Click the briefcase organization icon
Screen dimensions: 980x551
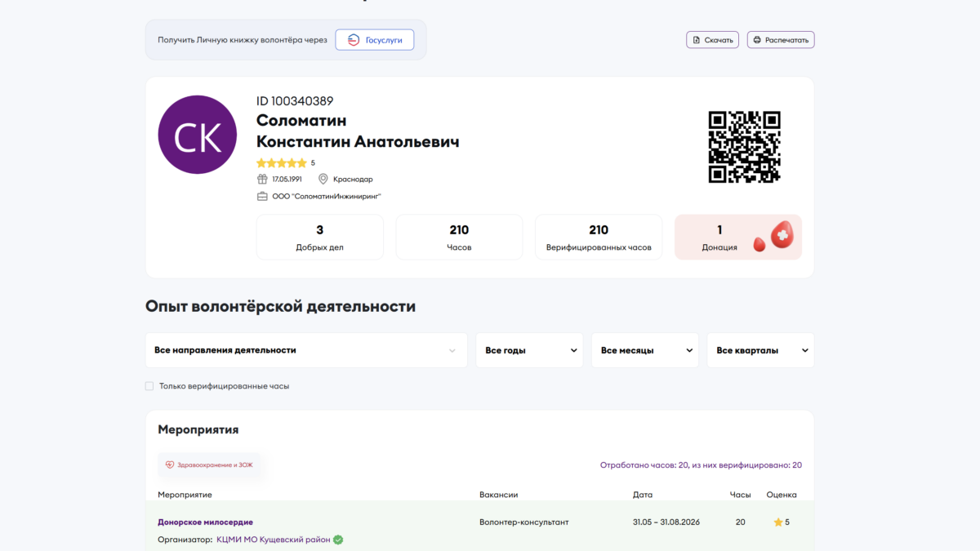(262, 196)
